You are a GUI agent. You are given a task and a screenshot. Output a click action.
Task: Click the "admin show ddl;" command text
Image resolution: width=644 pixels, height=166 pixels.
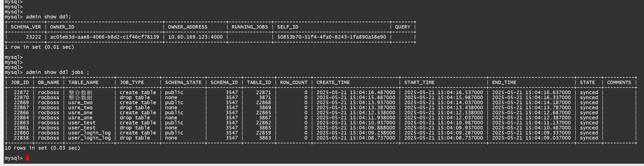48,17
